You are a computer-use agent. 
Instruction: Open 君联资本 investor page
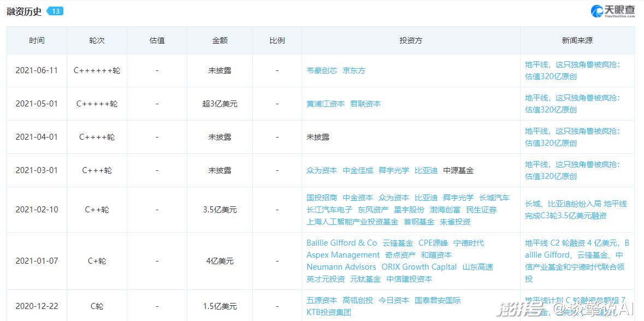[x=365, y=104]
